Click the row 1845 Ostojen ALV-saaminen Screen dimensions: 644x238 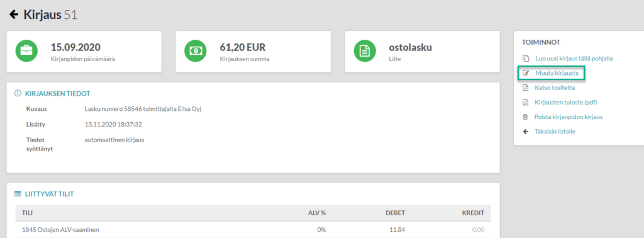[253, 229]
